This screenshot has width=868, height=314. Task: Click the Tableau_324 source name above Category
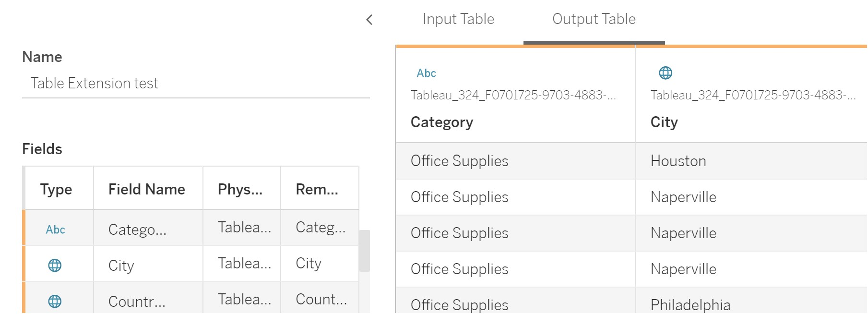pos(513,95)
